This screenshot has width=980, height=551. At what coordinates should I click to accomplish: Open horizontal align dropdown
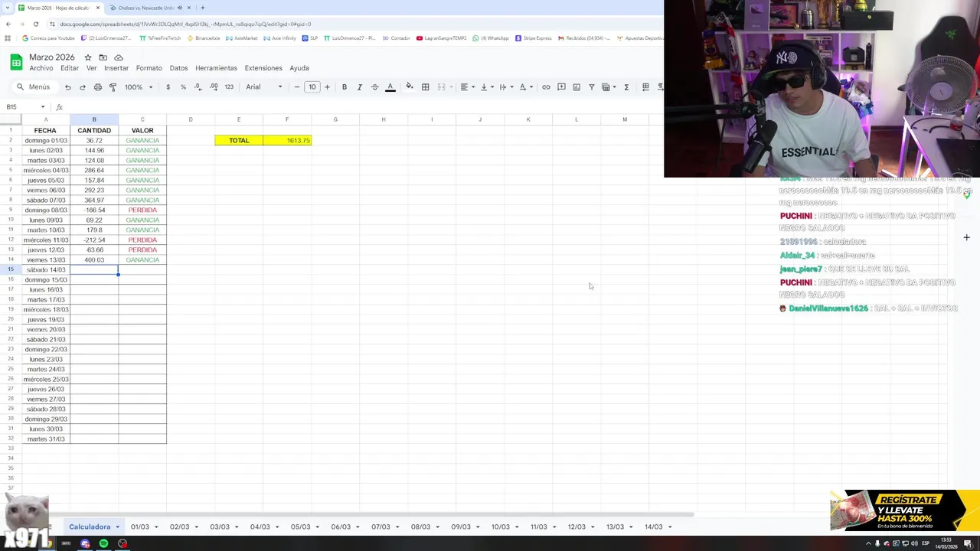[466, 87]
